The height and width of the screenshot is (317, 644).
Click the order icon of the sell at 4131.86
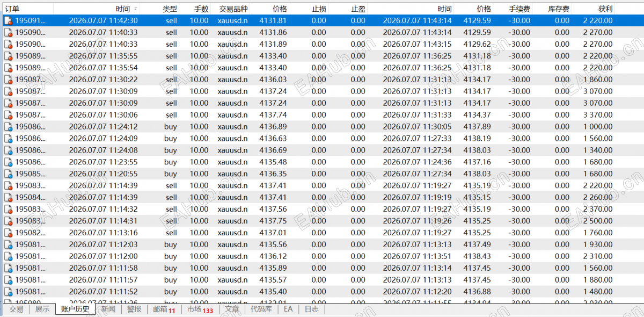click(x=8, y=33)
